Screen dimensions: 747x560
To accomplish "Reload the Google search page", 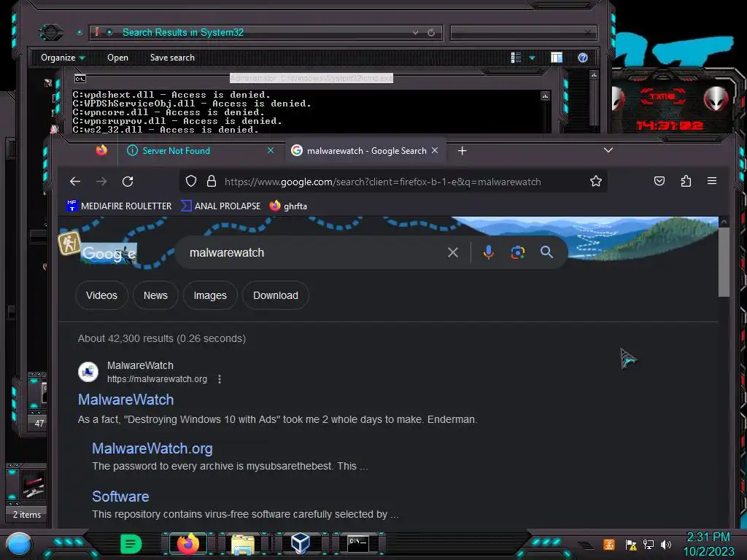I will tap(128, 182).
